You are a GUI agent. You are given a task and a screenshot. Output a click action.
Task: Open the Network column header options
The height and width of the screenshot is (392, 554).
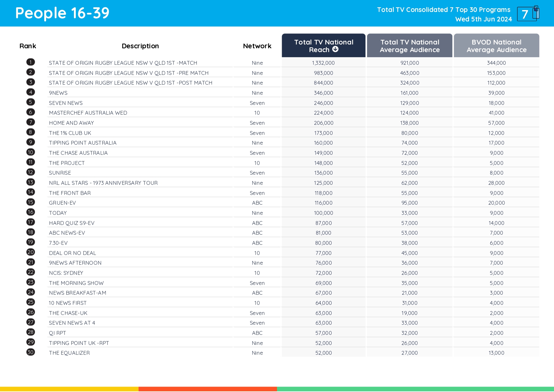point(257,46)
